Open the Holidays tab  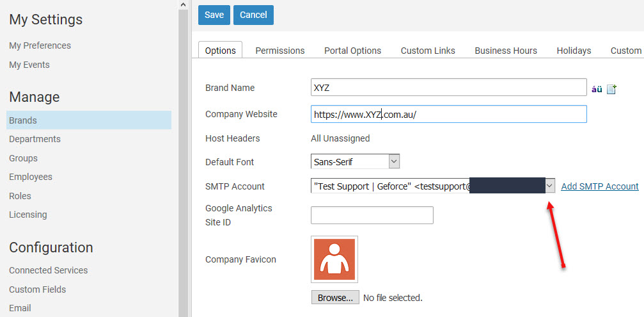pos(574,51)
